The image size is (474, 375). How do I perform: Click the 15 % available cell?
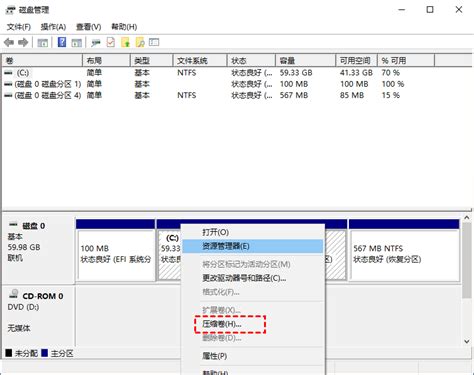coord(390,95)
